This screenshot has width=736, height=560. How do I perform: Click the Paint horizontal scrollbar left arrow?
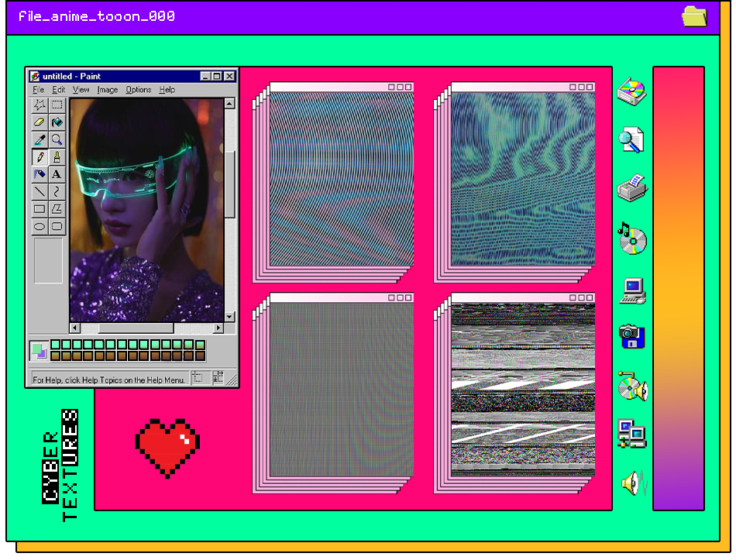click(x=75, y=328)
